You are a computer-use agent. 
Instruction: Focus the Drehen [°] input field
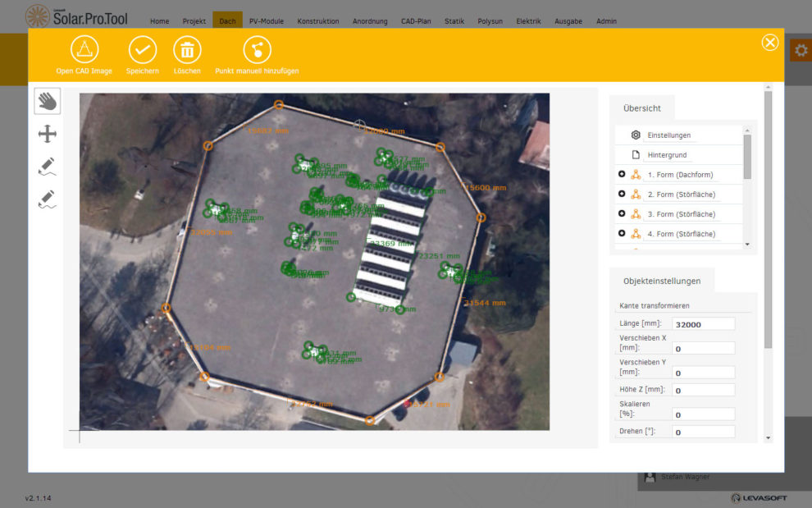coord(703,432)
